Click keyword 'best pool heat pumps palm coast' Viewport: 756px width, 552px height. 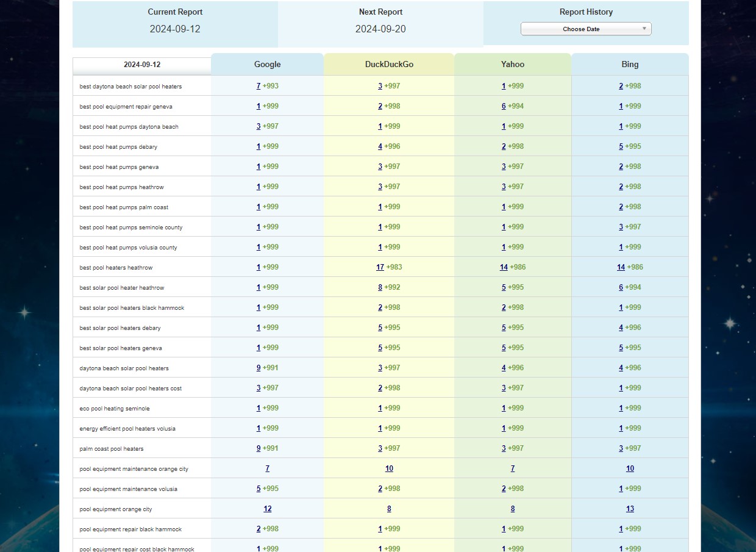coord(124,207)
